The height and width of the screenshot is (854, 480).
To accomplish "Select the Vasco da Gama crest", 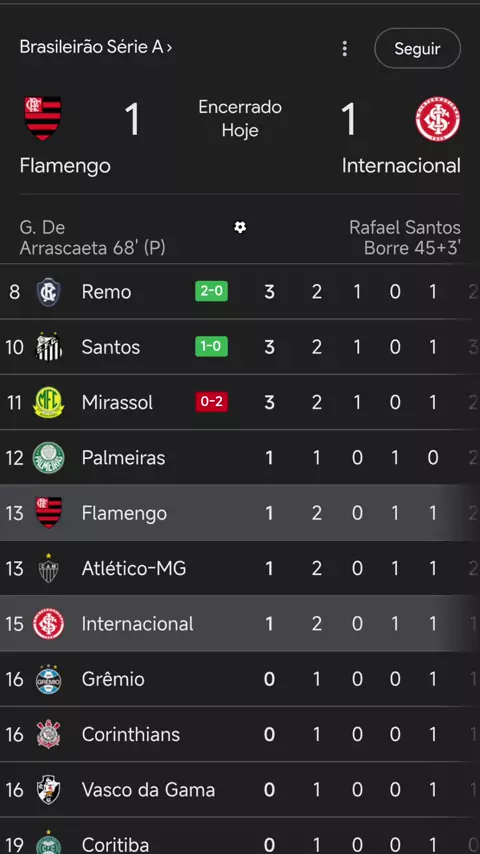I will 48,790.
